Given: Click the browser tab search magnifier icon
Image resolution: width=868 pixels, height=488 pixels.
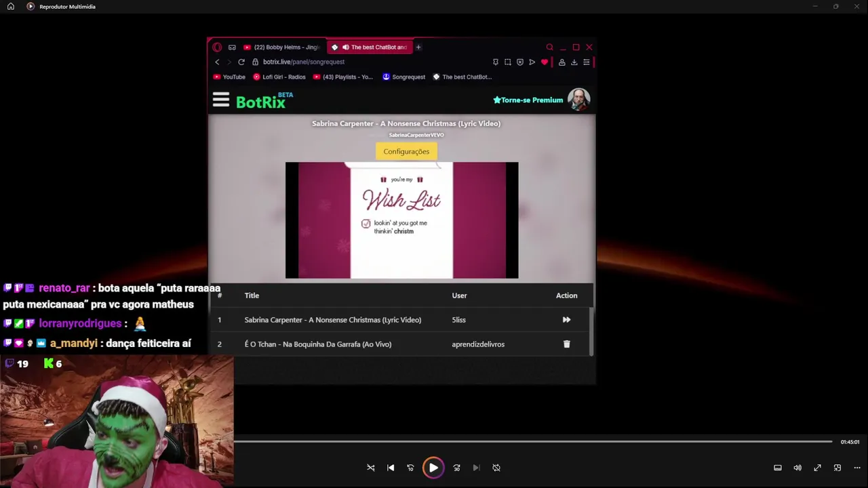Looking at the screenshot, I should [x=549, y=47].
